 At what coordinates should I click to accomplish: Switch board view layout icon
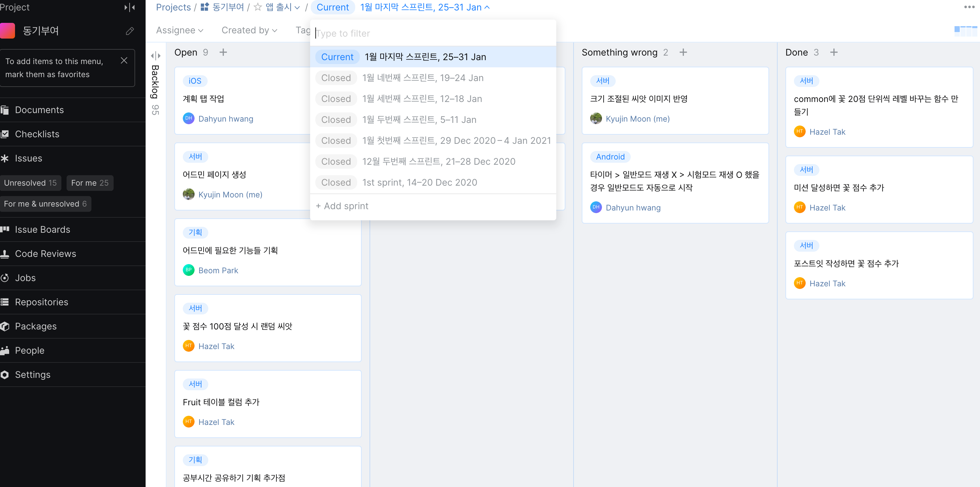965,31
